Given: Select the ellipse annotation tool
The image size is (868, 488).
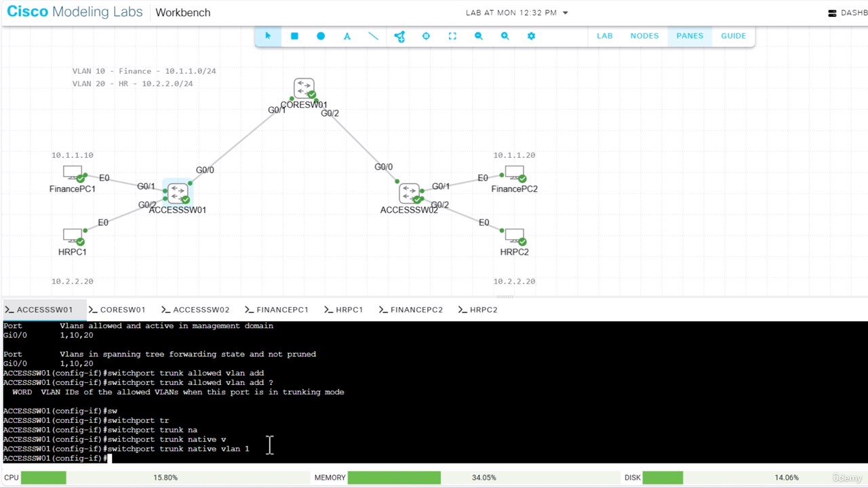Looking at the screenshot, I should 321,36.
